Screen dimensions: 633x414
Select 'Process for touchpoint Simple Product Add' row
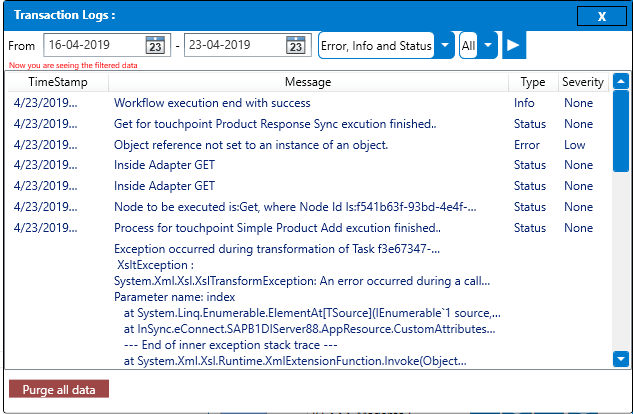click(309, 228)
